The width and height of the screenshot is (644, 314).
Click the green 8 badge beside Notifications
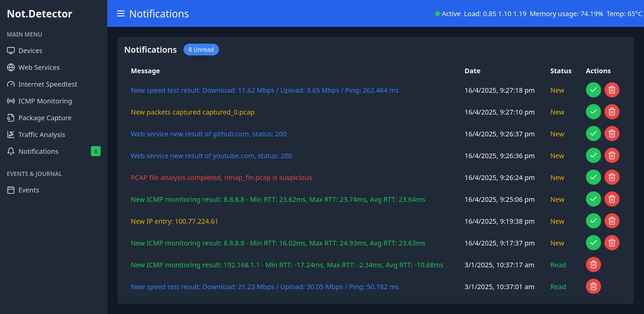[x=96, y=151]
